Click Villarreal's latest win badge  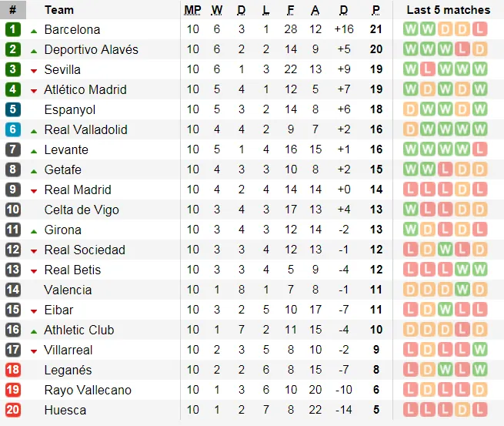479,350
